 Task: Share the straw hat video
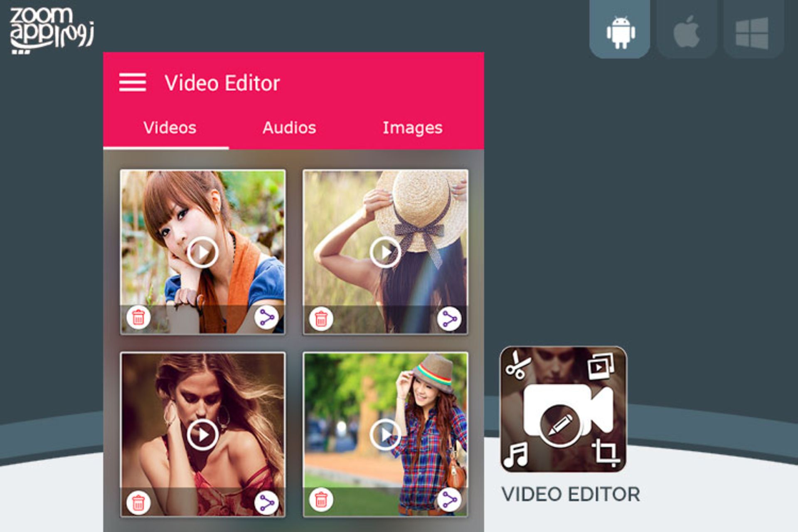(x=449, y=319)
